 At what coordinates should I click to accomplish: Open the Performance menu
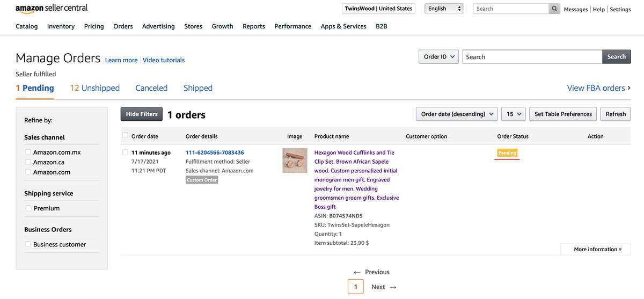(x=292, y=26)
